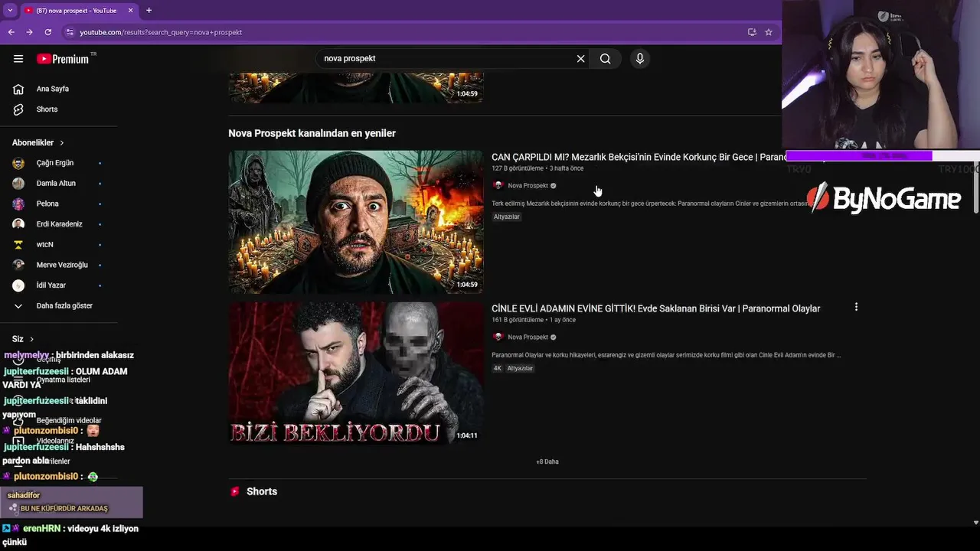Go back with browser back arrow

click(11, 32)
